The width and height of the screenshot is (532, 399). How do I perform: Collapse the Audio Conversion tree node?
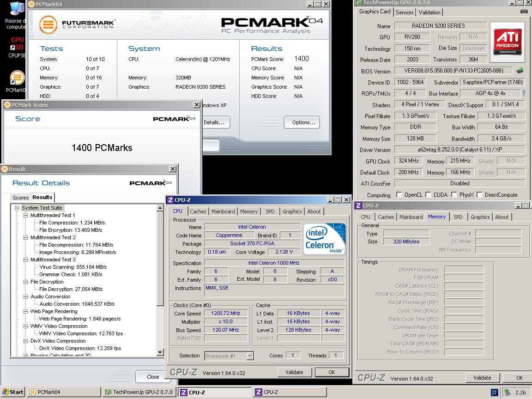click(x=25, y=296)
